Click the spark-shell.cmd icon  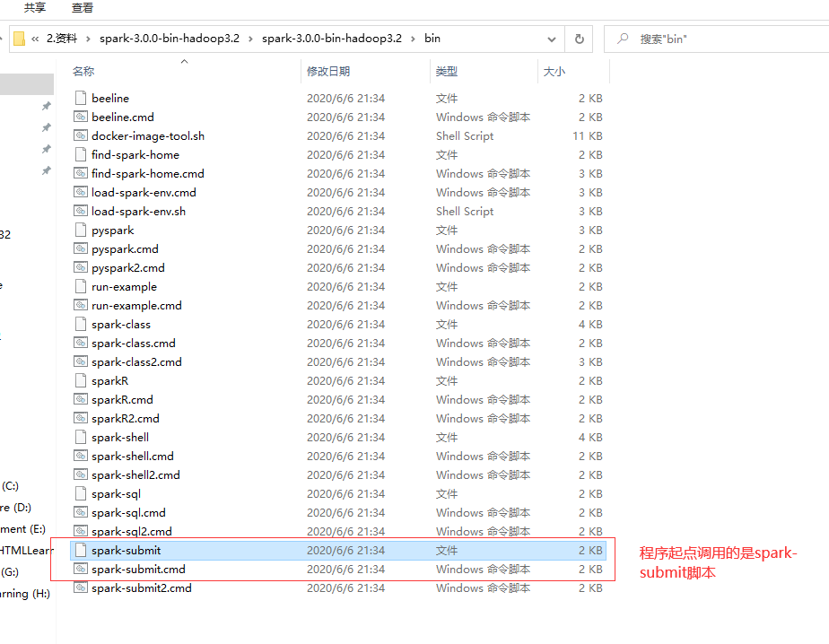click(x=81, y=456)
